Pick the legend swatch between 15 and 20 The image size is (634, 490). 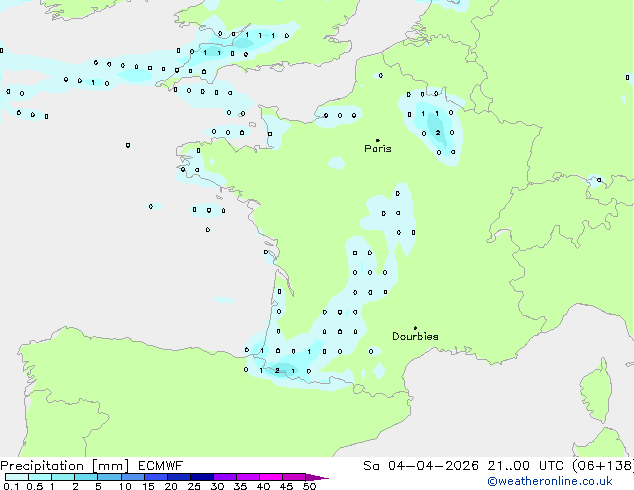tap(156, 477)
